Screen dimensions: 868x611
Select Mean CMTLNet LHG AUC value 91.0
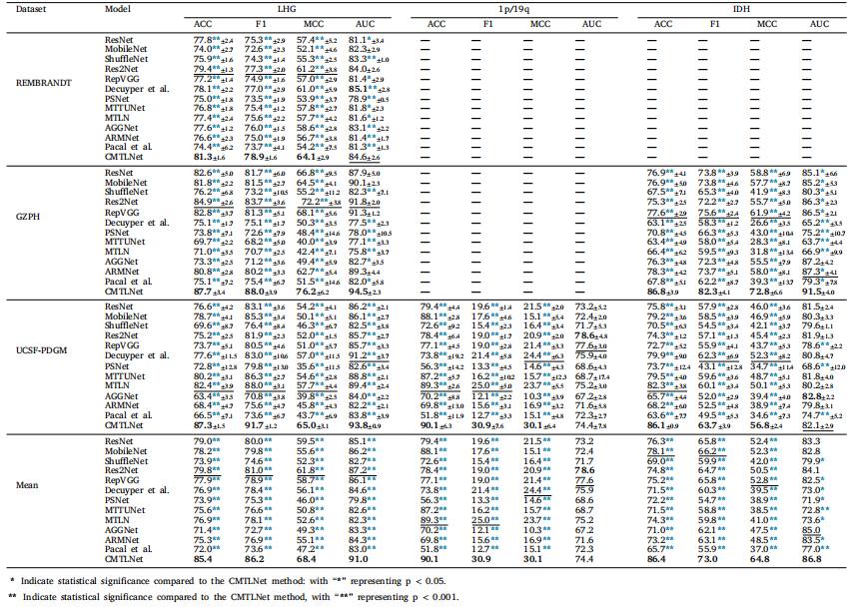359,559
